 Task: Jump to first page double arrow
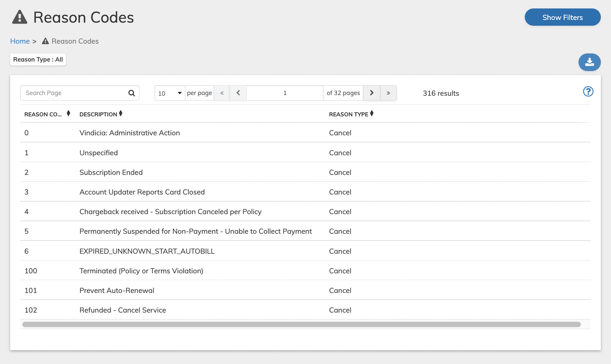click(222, 93)
